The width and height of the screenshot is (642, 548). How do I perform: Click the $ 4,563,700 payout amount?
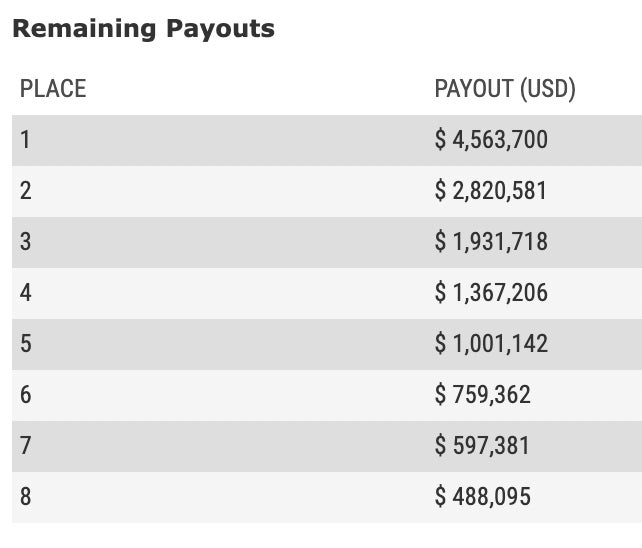tap(491, 139)
